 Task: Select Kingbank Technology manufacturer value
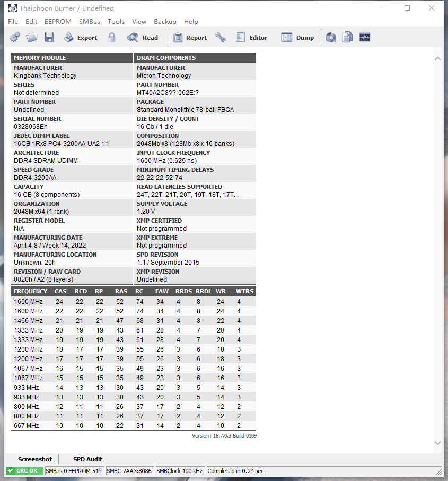[45, 76]
